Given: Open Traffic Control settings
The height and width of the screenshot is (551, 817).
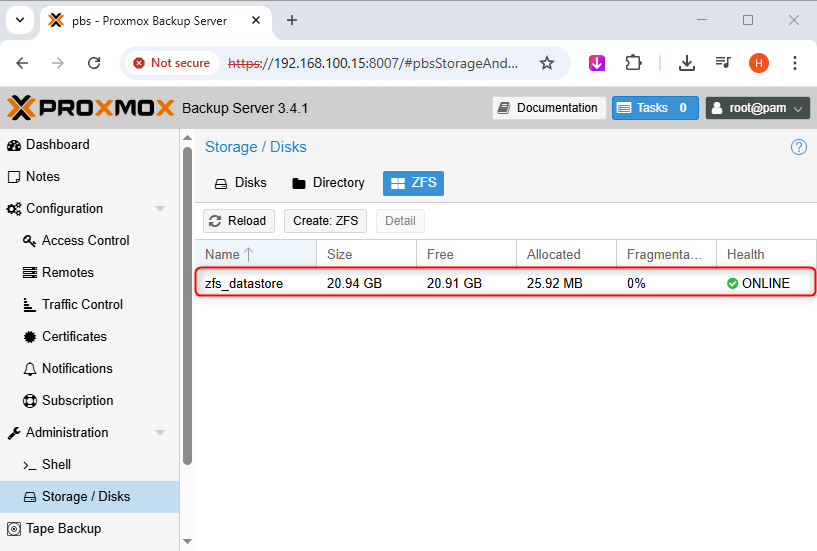Looking at the screenshot, I should coord(82,304).
